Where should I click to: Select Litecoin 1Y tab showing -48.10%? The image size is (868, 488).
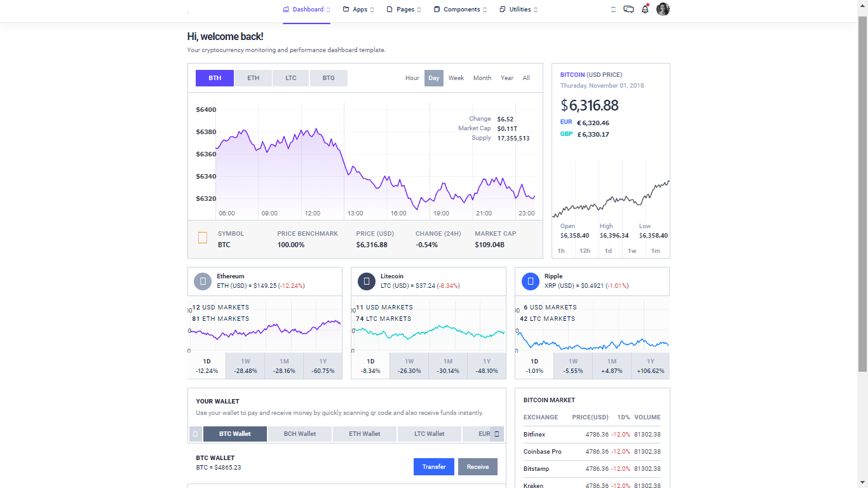point(487,366)
